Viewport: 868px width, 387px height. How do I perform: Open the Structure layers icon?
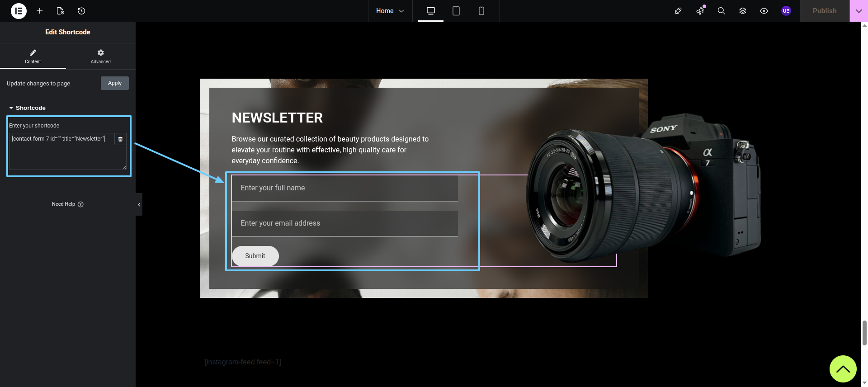coord(742,11)
